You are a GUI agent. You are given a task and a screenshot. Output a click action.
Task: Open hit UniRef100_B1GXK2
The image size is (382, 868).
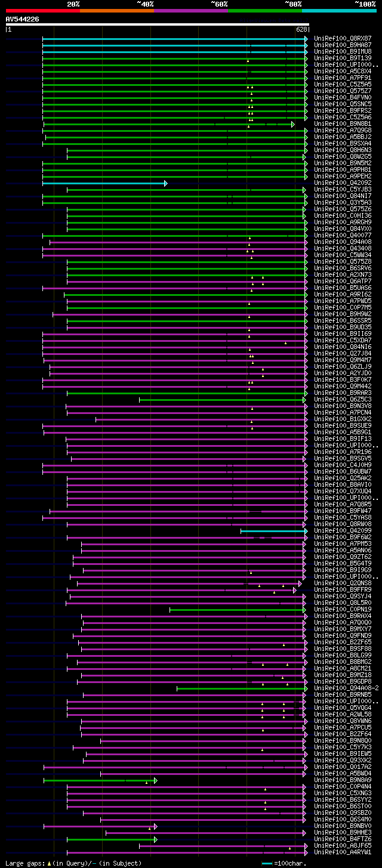[x=343, y=419]
